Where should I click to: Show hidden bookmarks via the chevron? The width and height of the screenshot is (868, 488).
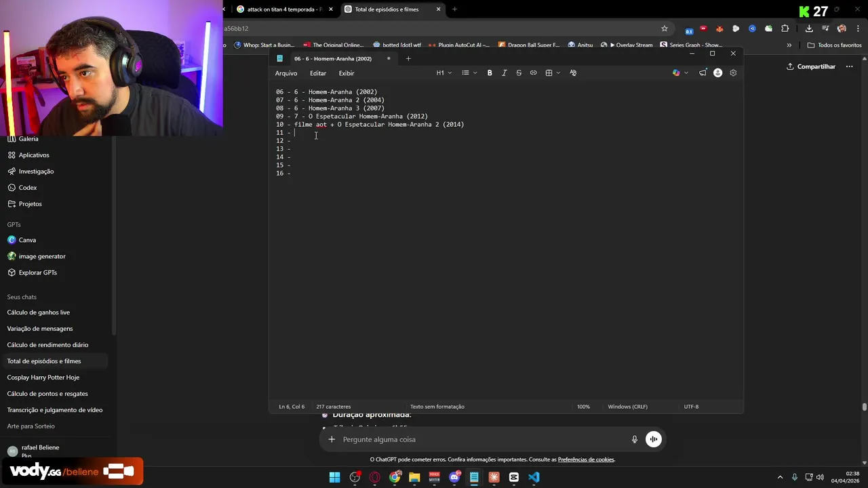pyautogui.click(x=789, y=45)
